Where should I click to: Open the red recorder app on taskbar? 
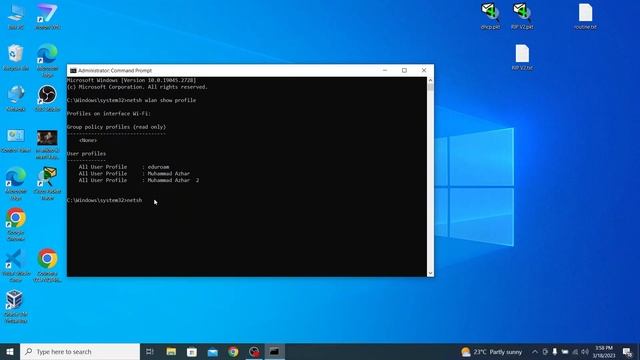[x=254, y=351]
